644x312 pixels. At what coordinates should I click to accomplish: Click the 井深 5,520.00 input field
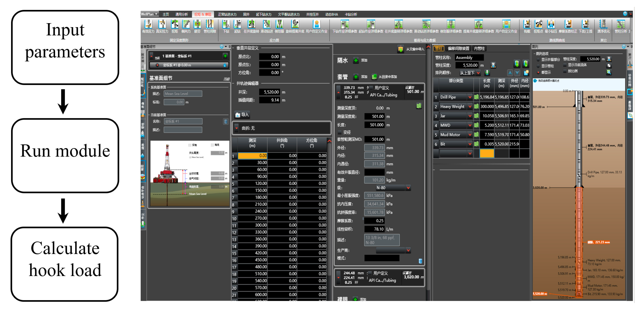point(269,92)
